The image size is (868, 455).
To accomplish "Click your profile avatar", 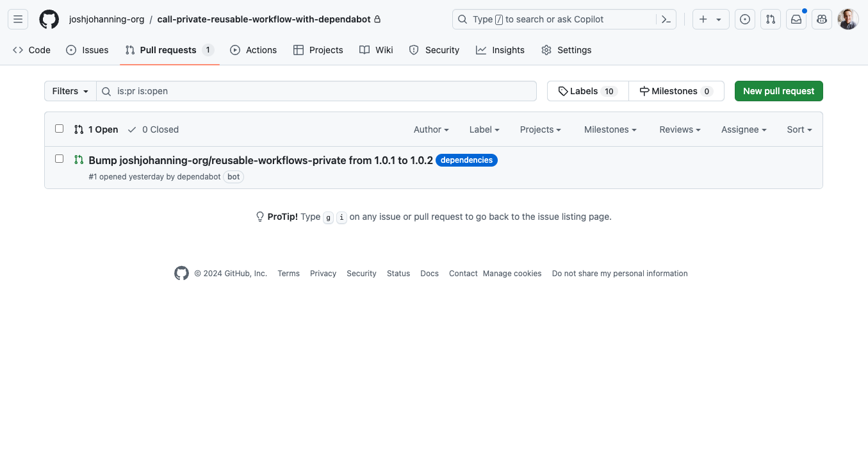I will point(848,19).
